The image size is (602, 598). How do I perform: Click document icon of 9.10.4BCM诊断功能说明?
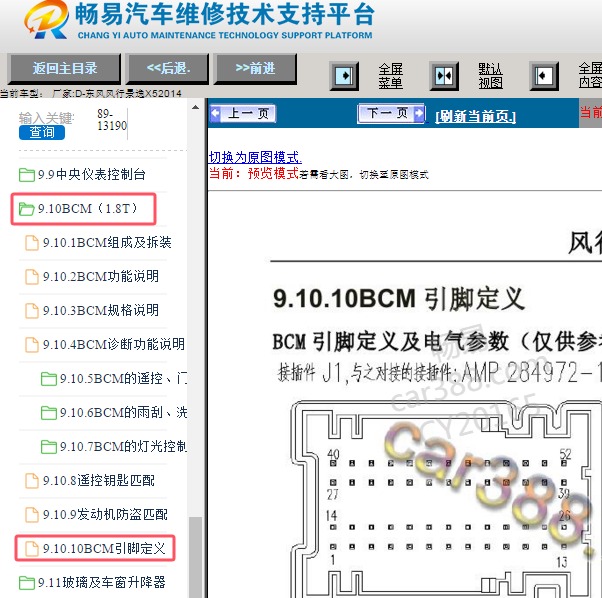pos(32,345)
